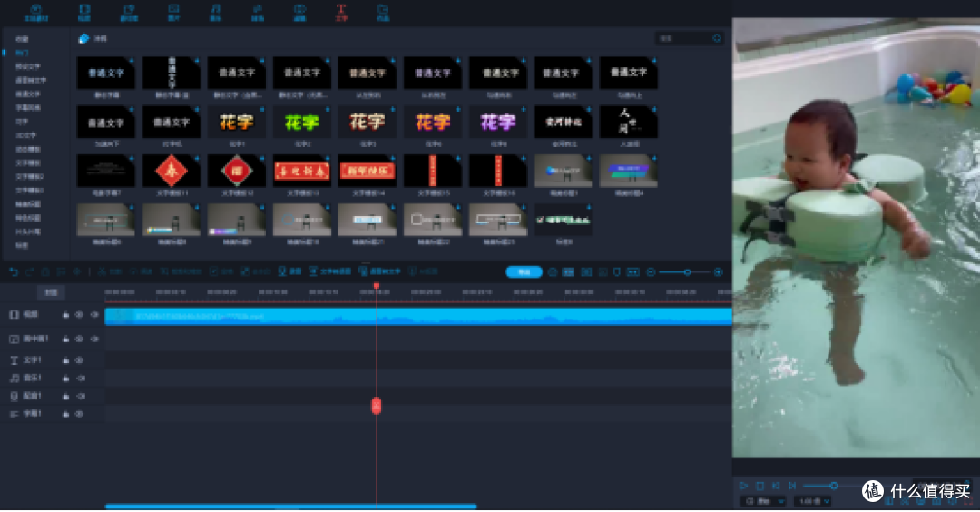Screen dimensions: 980x512
Task: Click the horizontal scrollbar below the timeline
Action: (x=290, y=506)
